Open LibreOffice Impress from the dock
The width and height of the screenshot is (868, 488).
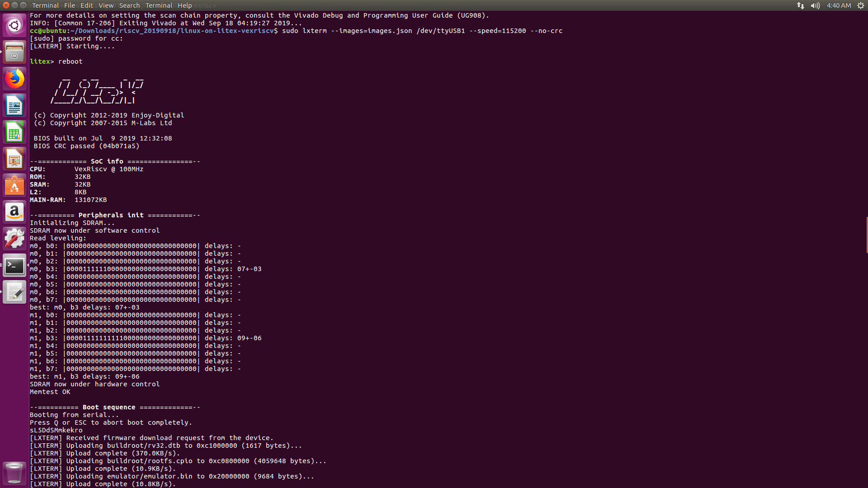[14, 158]
